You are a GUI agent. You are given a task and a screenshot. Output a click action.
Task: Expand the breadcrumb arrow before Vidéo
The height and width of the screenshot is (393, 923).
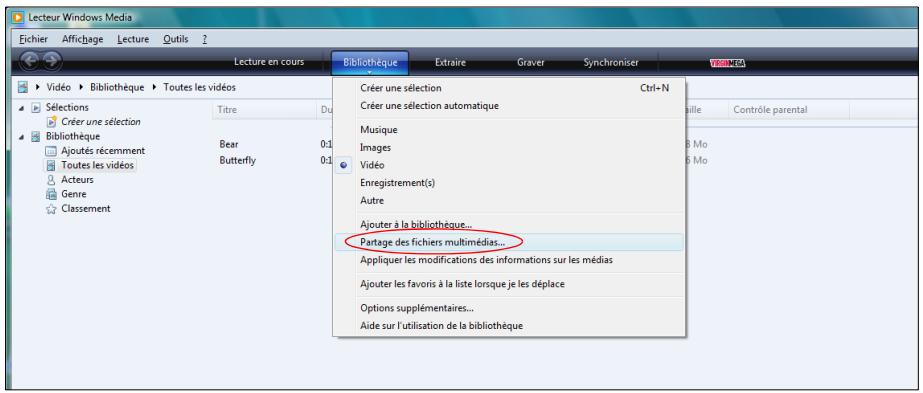(38, 88)
